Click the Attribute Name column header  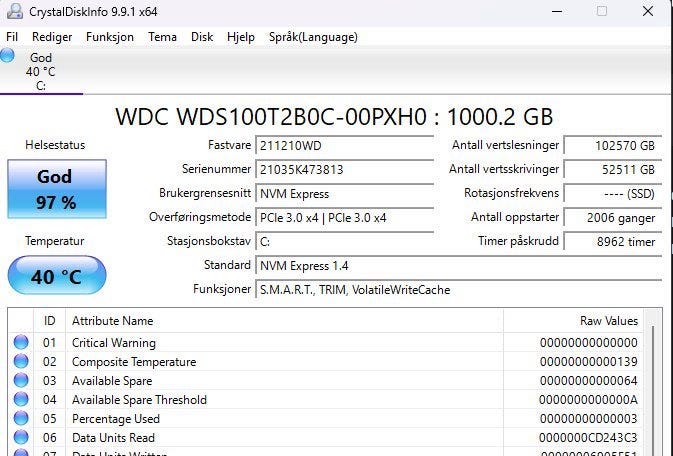(284, 321)
